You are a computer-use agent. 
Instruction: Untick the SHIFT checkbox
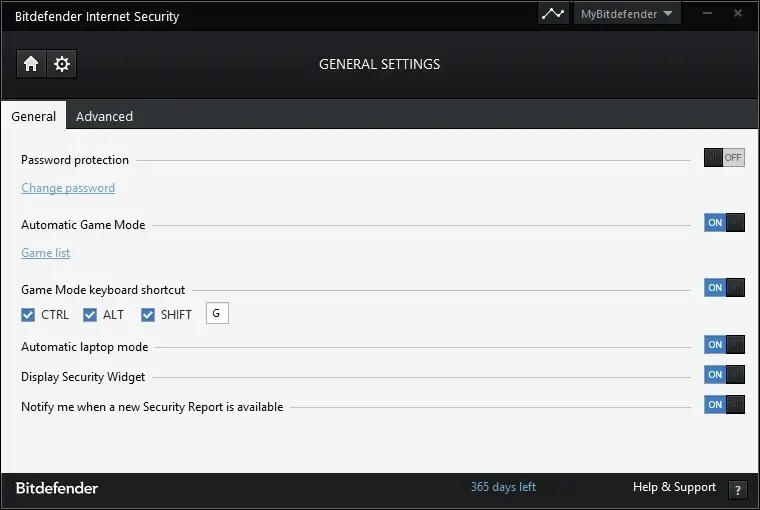(148, 315)
